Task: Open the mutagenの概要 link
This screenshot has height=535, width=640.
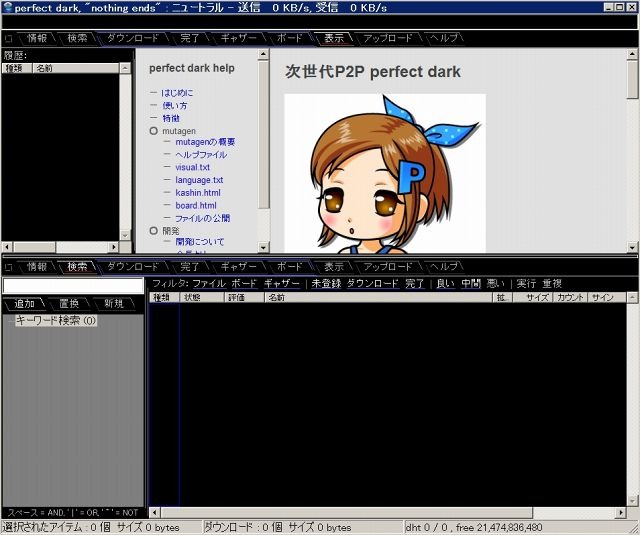Action: pos(205,142)
